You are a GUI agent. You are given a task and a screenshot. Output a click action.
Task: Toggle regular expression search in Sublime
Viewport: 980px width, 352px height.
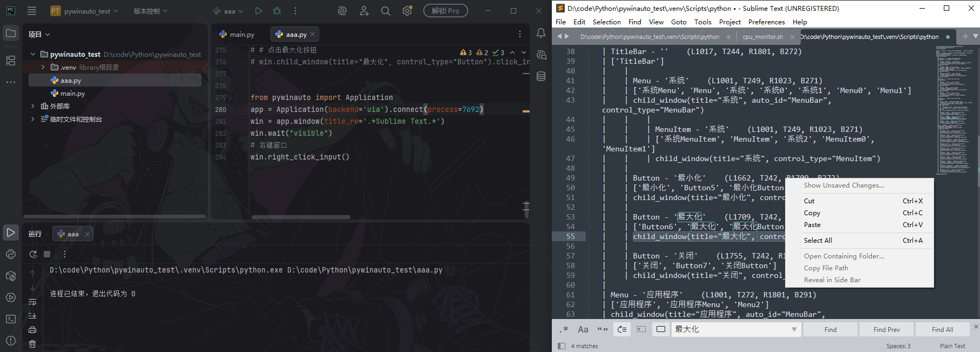(x=564, y=329)
